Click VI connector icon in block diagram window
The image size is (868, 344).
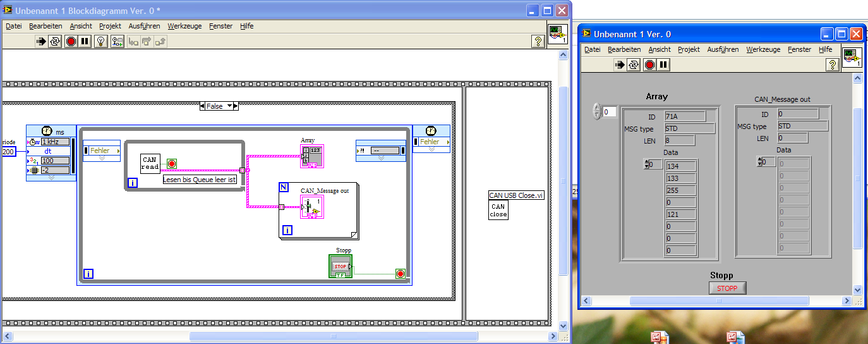(557, 35)
